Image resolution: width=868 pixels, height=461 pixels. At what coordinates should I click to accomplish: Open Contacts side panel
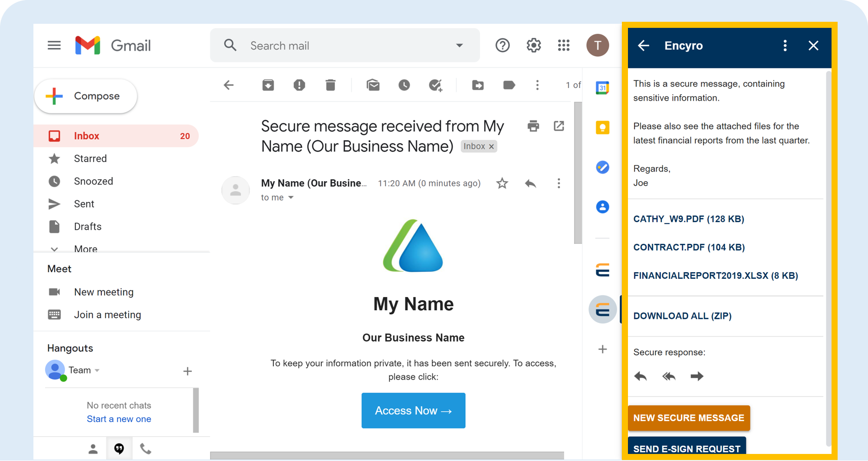pyautogui.click(x=602, y=207)
